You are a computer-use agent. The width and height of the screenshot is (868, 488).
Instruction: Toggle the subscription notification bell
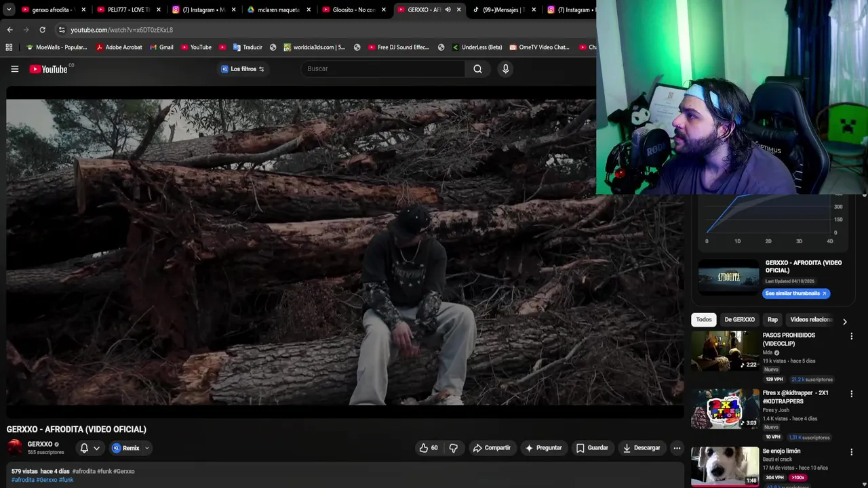(84, 448)
